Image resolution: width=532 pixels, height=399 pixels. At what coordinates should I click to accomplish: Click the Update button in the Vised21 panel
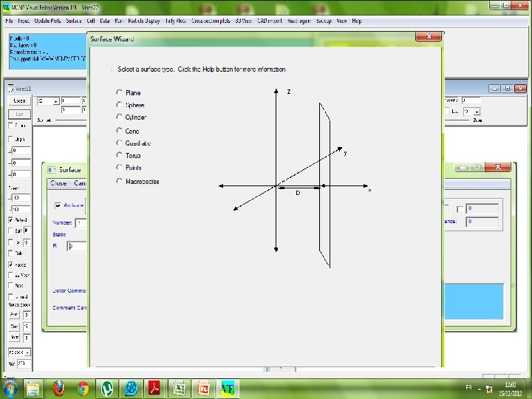click(x=19, y=100)
